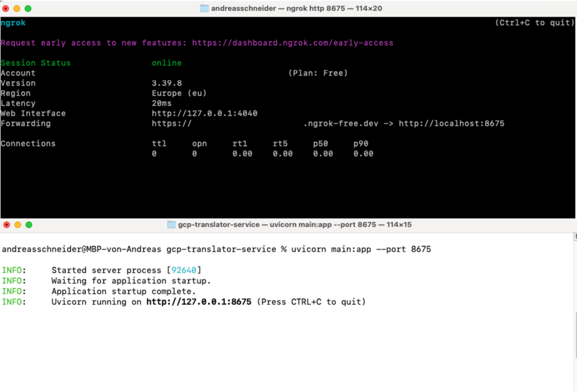Click the 'Session Status' label

click(35, 63)
